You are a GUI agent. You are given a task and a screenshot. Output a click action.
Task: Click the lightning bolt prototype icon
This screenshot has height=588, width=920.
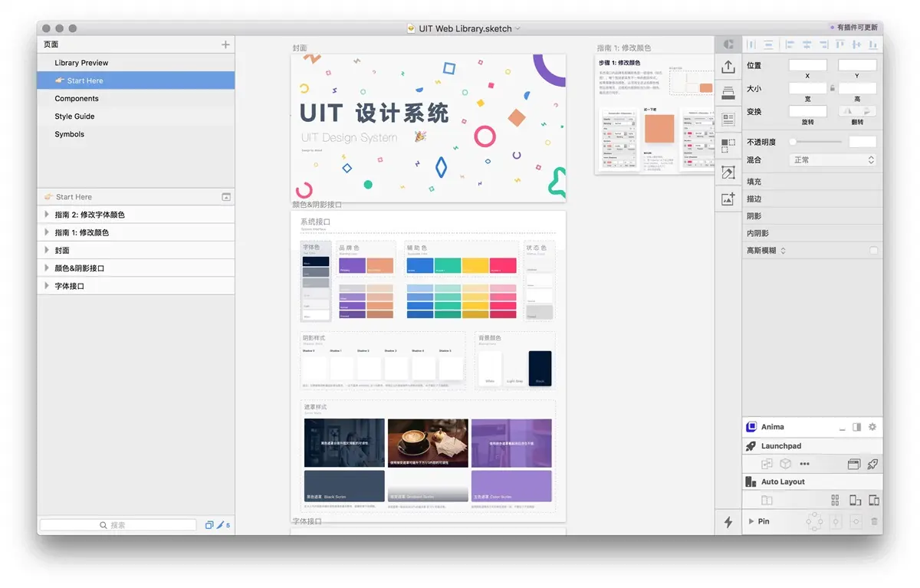[x=728, y=522]
